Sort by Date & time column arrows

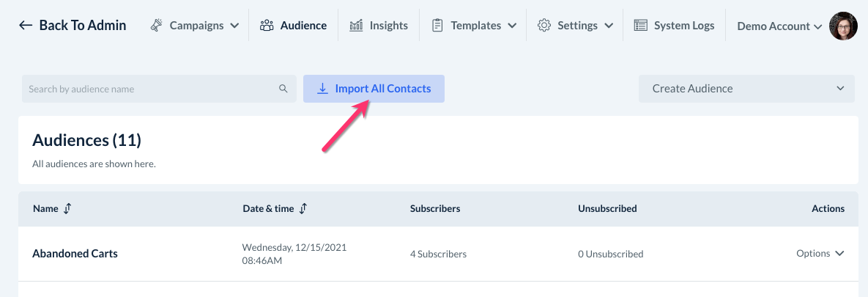[303, 208]
